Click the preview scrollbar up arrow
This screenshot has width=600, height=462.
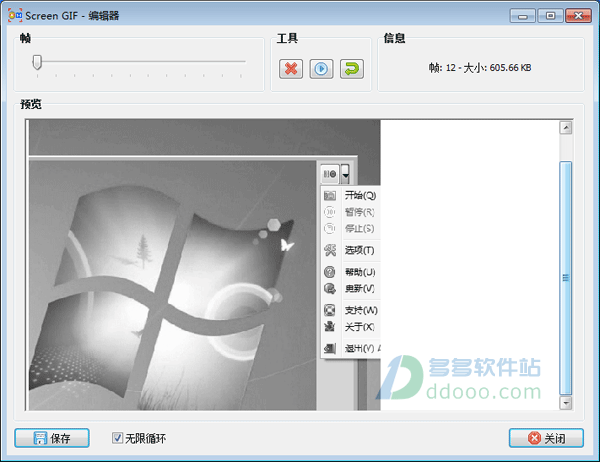pyautogui.click(x=566, y=127)
